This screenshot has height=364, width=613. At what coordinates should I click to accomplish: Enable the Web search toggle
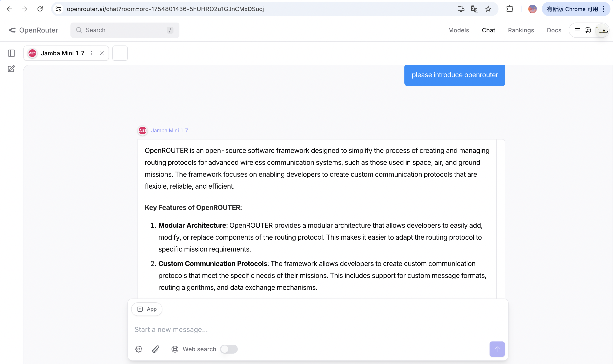click(229, 349)
